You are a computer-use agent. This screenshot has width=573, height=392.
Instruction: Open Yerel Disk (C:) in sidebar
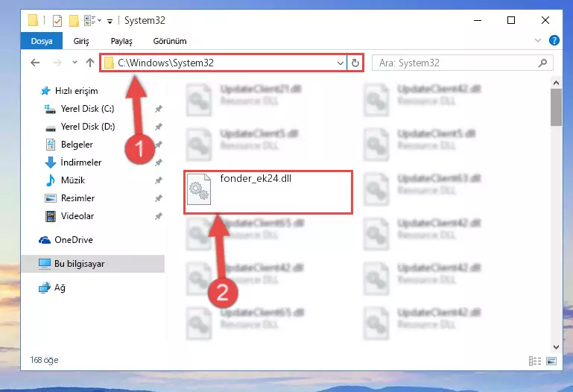tap(87, 109)
